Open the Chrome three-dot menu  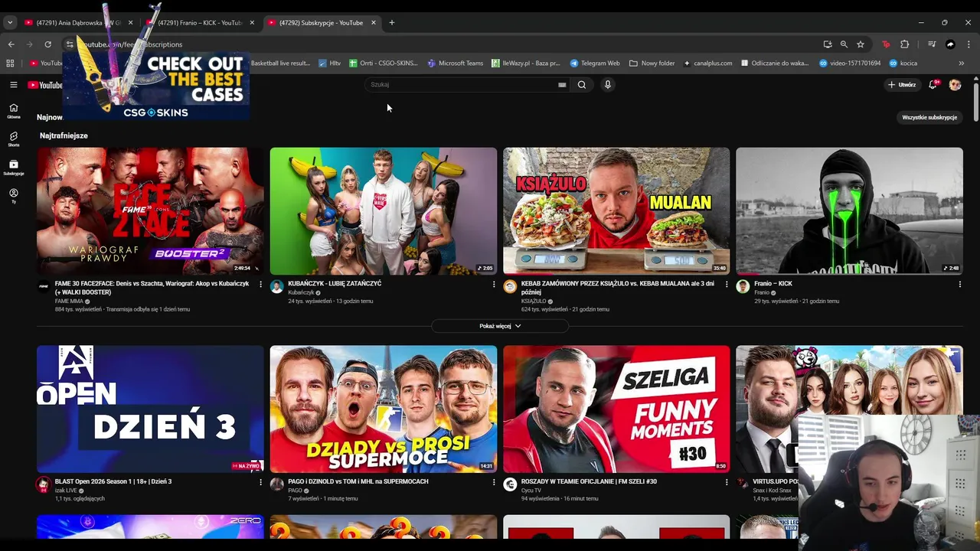pyautogui.click(x=969, y=44)
